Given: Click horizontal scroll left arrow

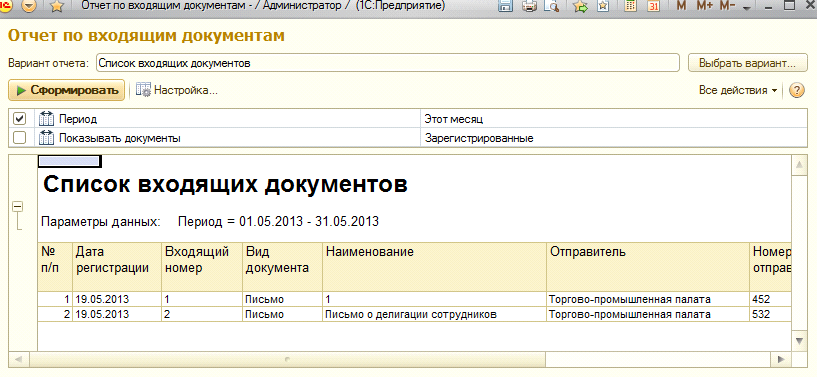Looking at the screenshot, I should [x=19, y=359].
